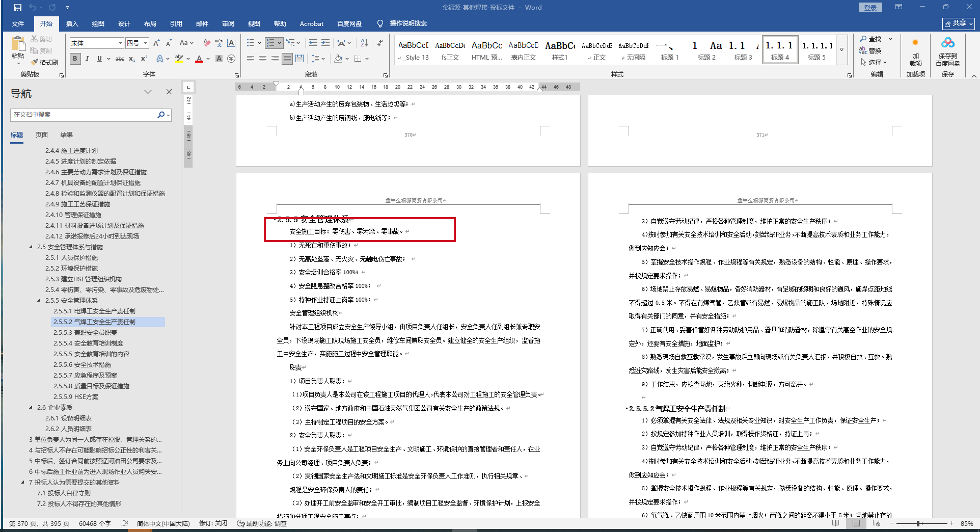Click the bullet list icon
Viewport: 980px width, 532px height.
click(x=250, y=43)
